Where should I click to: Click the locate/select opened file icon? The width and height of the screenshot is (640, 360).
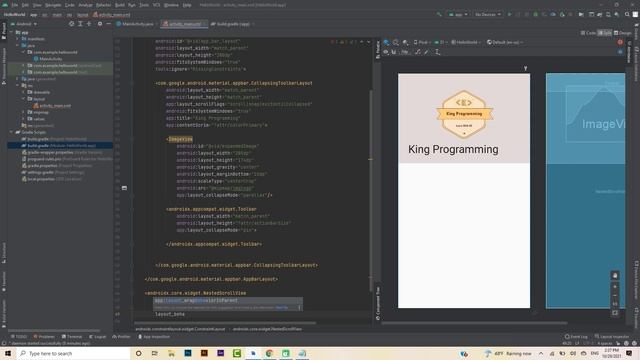coord(71,24)
